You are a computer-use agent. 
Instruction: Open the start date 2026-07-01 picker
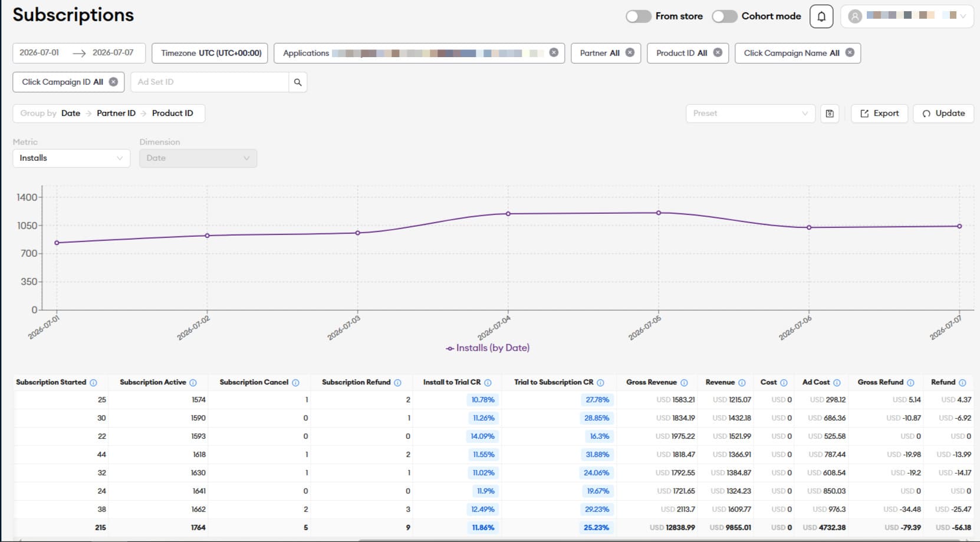click(40, 52)
